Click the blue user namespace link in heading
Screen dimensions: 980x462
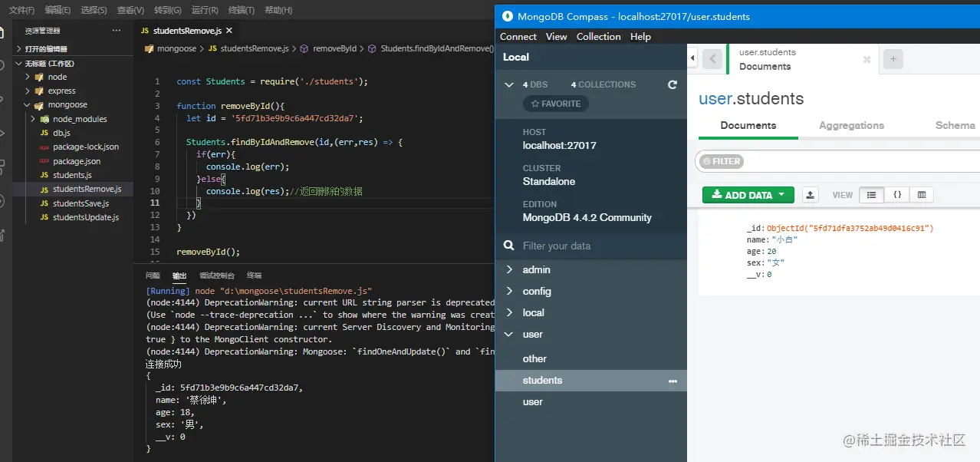715,98
